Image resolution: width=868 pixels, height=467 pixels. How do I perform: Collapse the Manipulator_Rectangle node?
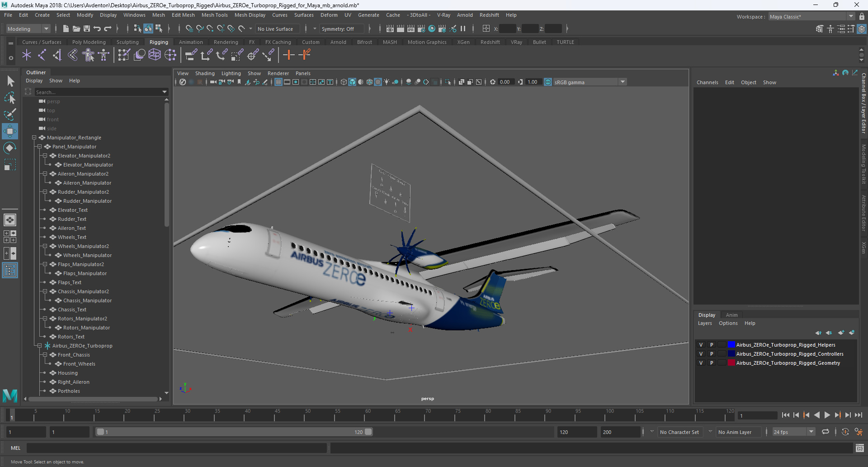click(34, 138)
